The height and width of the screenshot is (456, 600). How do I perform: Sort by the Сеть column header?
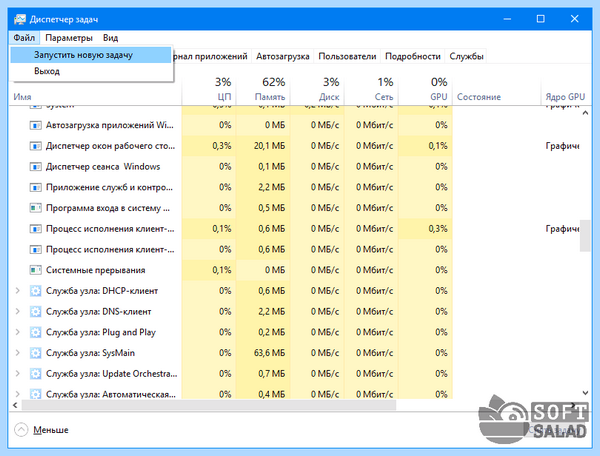pos(372,89)
